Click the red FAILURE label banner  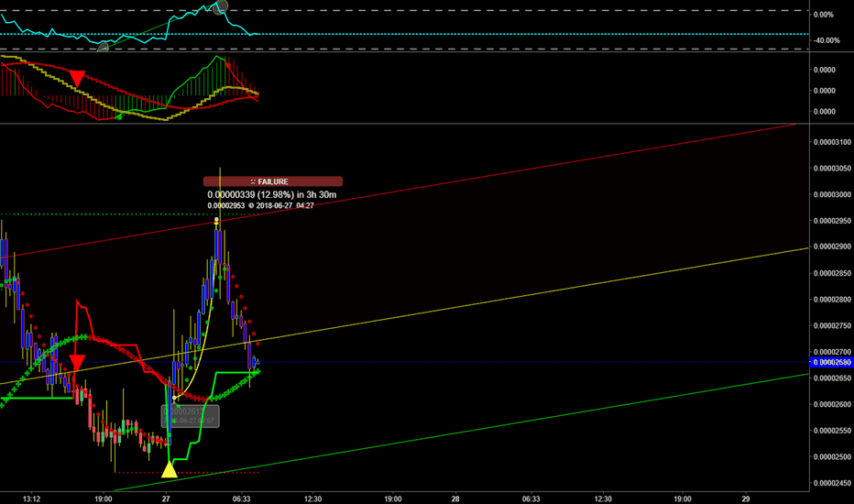click(x=273, y=181)
